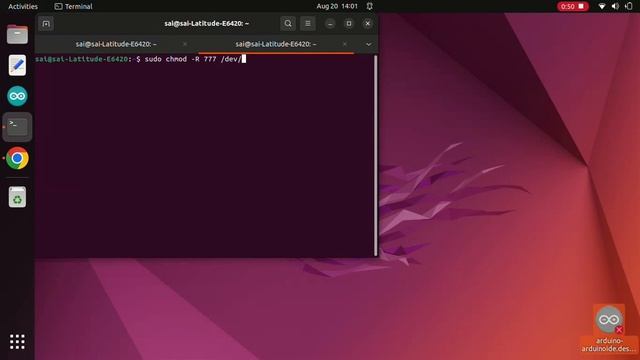Open the Trash in the dock
Screen dimensions: 640x360
pos(17,197)
